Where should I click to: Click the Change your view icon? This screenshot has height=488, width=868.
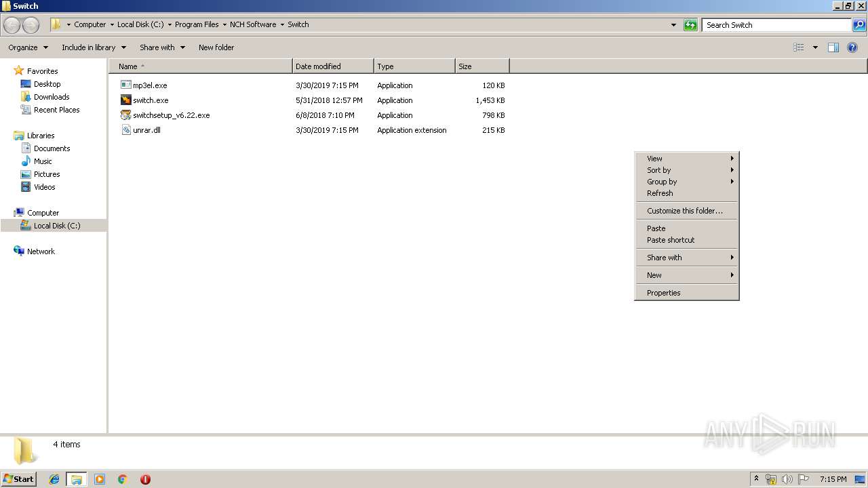pos(799,47)
